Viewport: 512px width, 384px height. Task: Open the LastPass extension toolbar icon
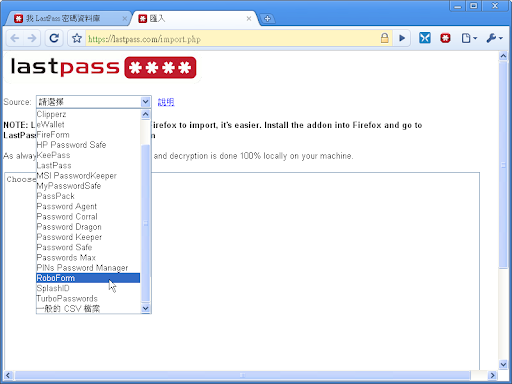click(445, 38)
